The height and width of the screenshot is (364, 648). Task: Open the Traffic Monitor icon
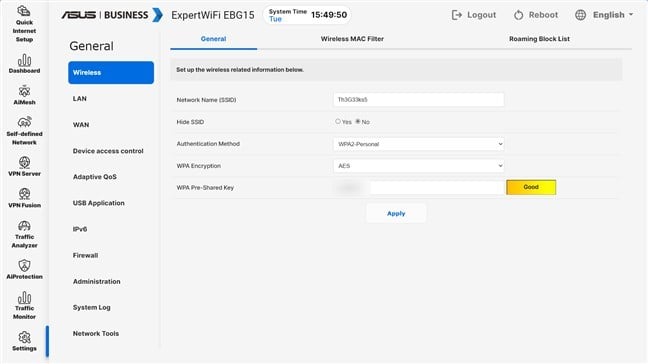pos(24,297)
